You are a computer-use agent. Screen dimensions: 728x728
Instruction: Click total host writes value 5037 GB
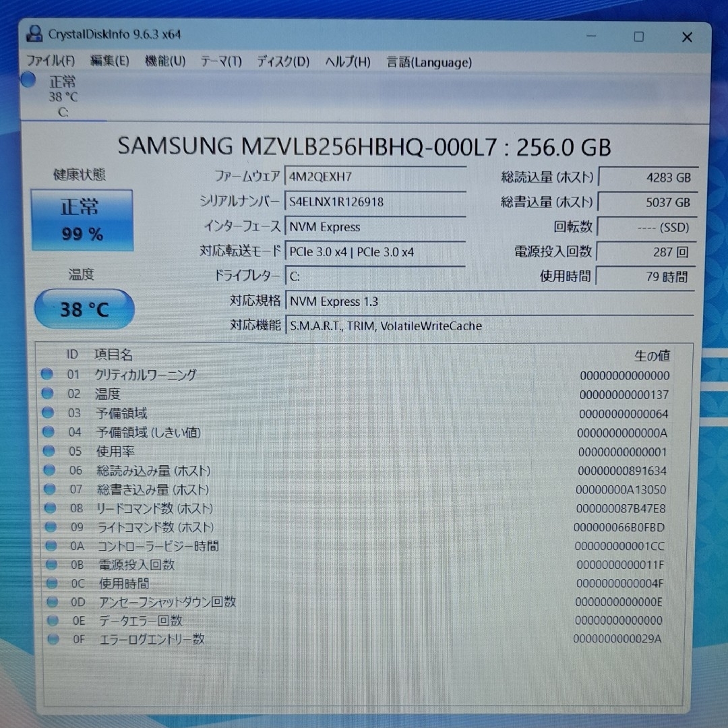click(648, 202)
